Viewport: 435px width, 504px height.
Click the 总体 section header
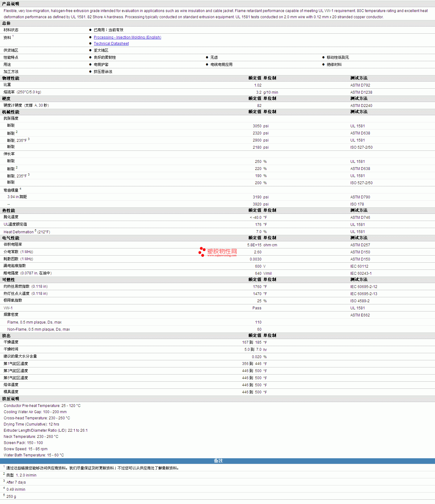tap(6, 23)
